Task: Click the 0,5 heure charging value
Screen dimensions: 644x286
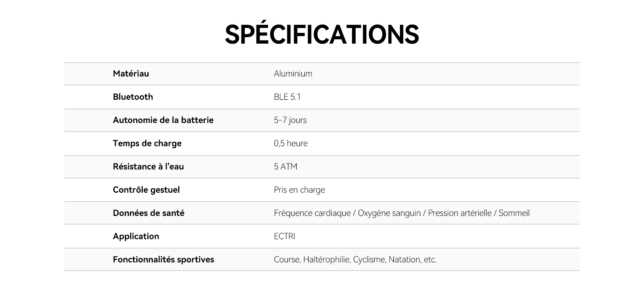Action: [x=291, y=143]
